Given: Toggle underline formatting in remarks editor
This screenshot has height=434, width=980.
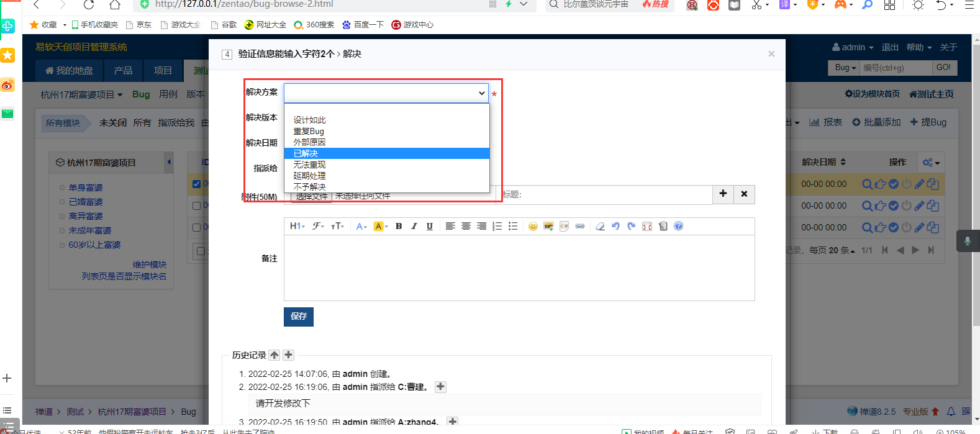Looking at the screenshot, I should tap(429, 226).
